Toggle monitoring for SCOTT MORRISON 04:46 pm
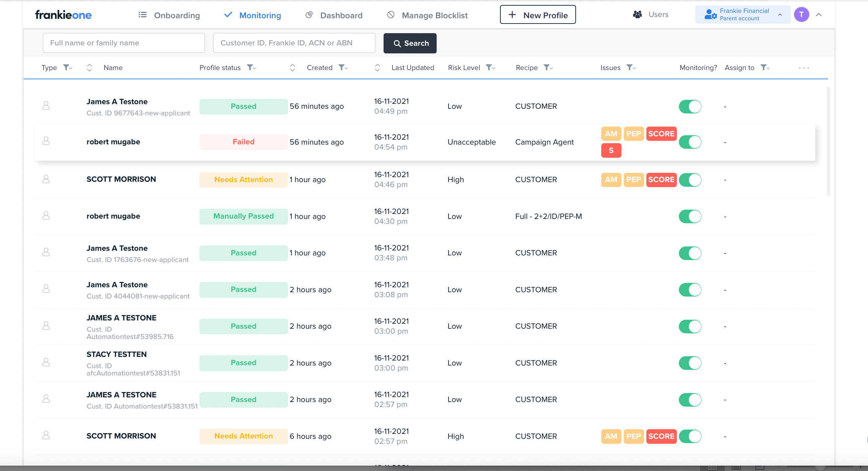Screen dimensions: 868x471 (690, 179)
